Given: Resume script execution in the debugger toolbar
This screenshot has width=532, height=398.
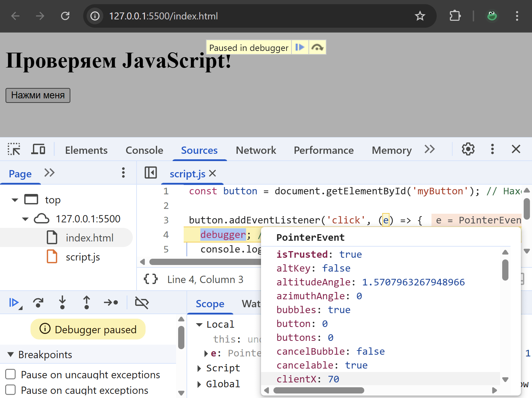Looking at the screenshot, I should [x=14, y=303].
